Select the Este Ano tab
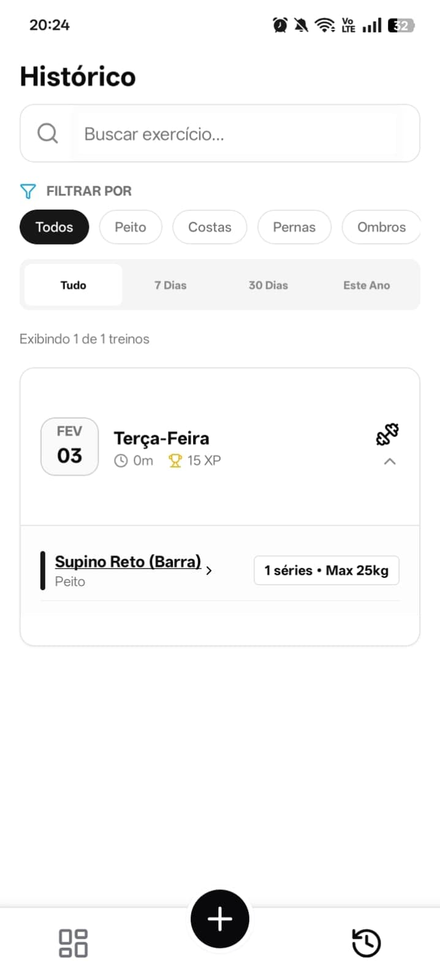Image resolution: width=440 pixels, height=980 pixels. pos(366,285)
